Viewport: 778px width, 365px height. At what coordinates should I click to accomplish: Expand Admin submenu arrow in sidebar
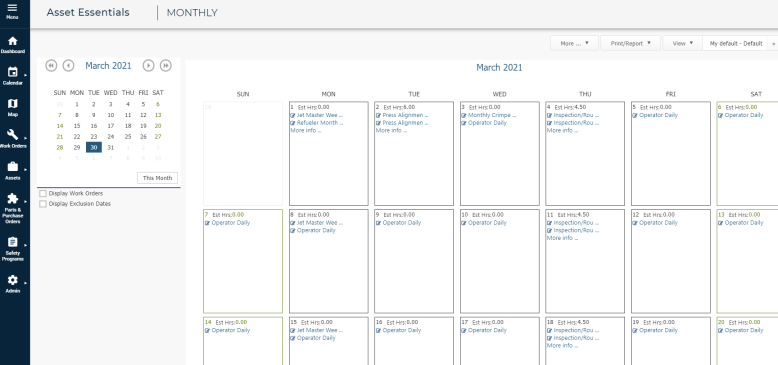(25, 283)
